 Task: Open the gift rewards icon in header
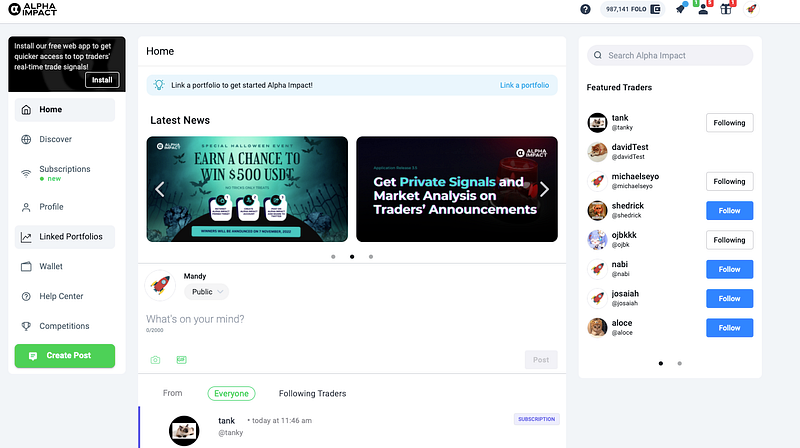726,9
